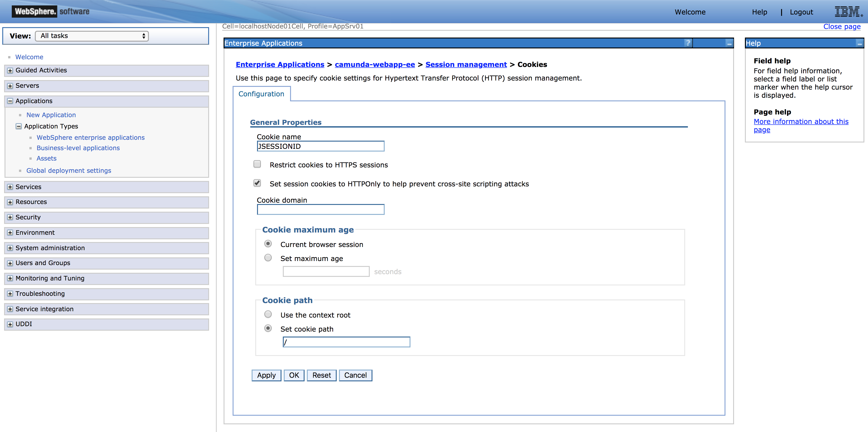Open the Configuration tab
This screenshot has height=432, width=868.
tap(262, 94)
